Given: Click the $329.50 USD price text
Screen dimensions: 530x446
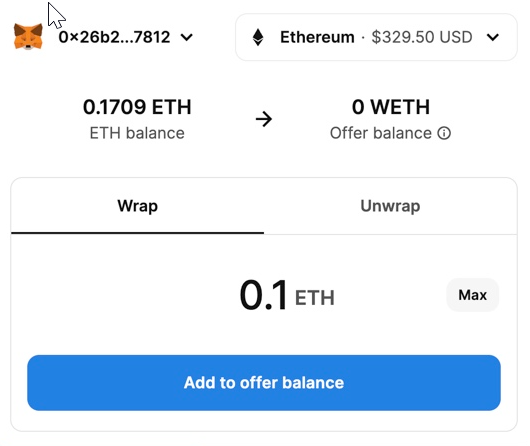Looking at the screenshot, I should tap(422, 37).
